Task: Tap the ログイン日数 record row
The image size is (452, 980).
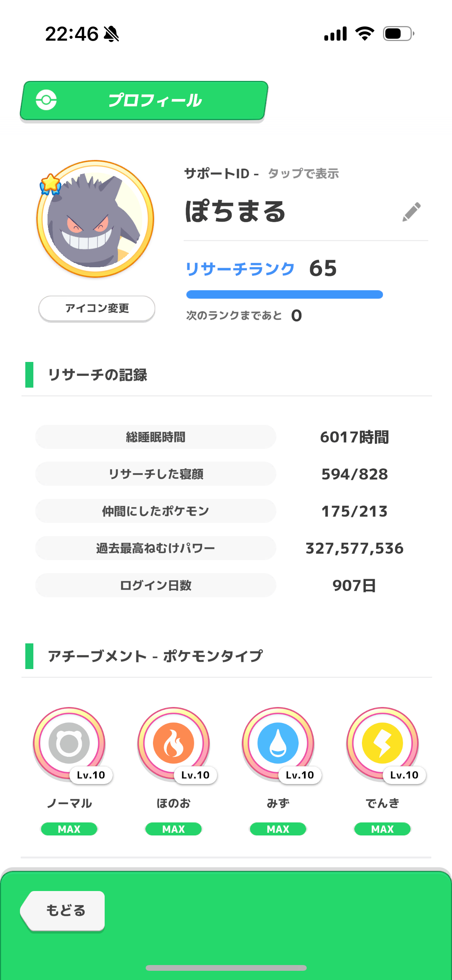Action: point(156,585)
